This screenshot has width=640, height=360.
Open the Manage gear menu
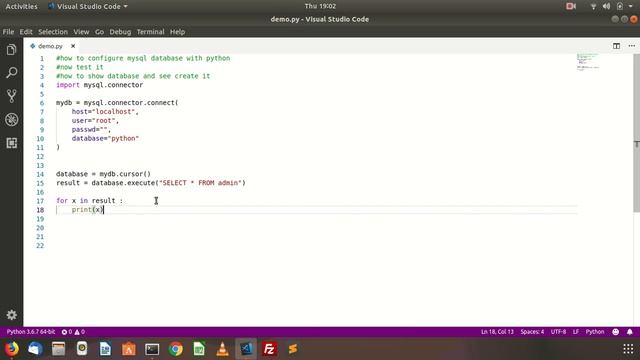click(11, 315)
